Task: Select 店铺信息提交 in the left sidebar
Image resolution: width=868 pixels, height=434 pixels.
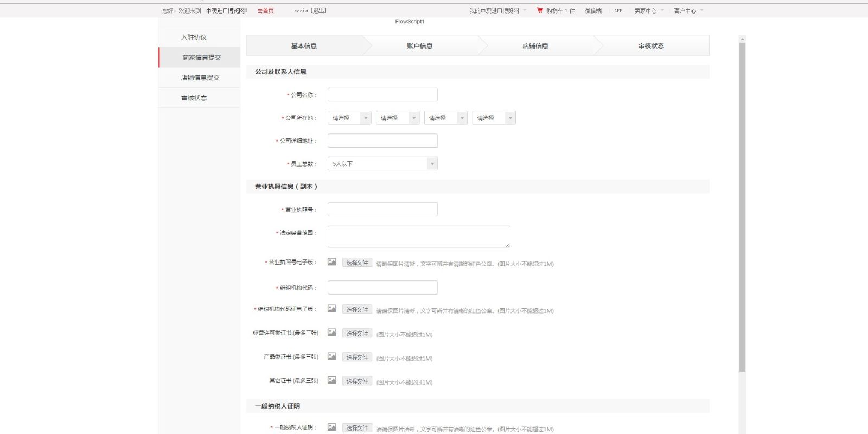Action: tap(200, 78)
